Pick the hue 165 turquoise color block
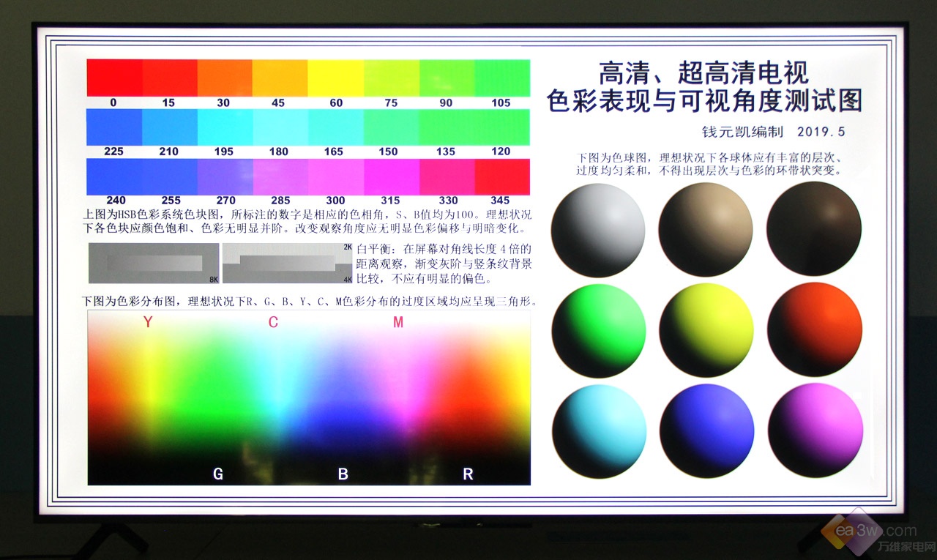Screen dimensions: 937x560 (336, 127)
